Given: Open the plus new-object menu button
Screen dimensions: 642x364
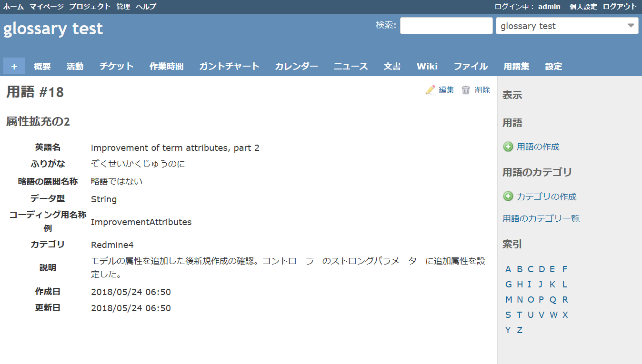Looking at the screenshot, I should coord(14,66).
